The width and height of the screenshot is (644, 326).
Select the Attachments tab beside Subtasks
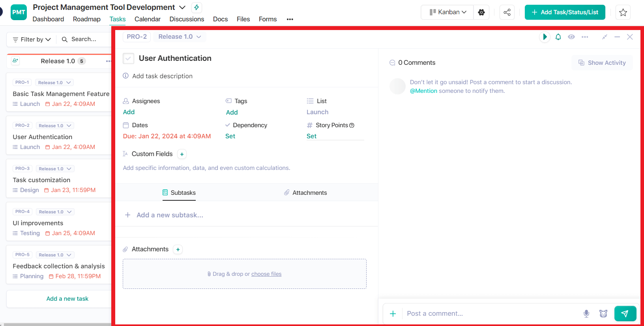click(305, 193)
